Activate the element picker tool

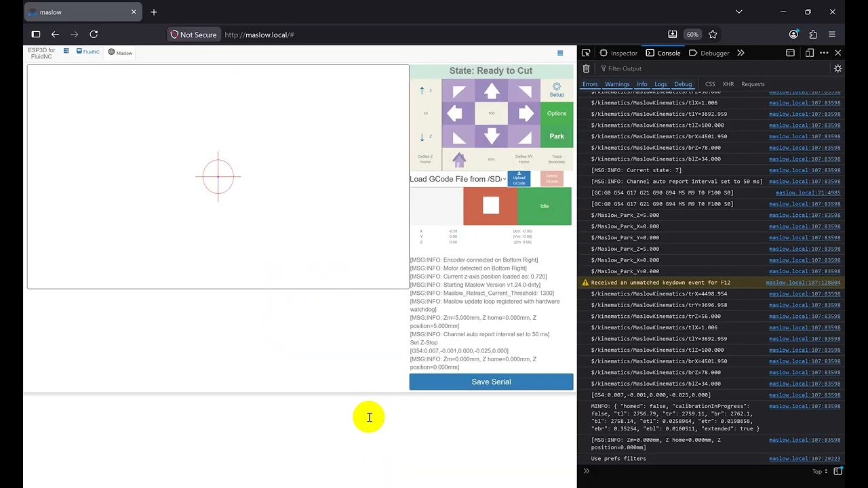(x=586, y=53)
